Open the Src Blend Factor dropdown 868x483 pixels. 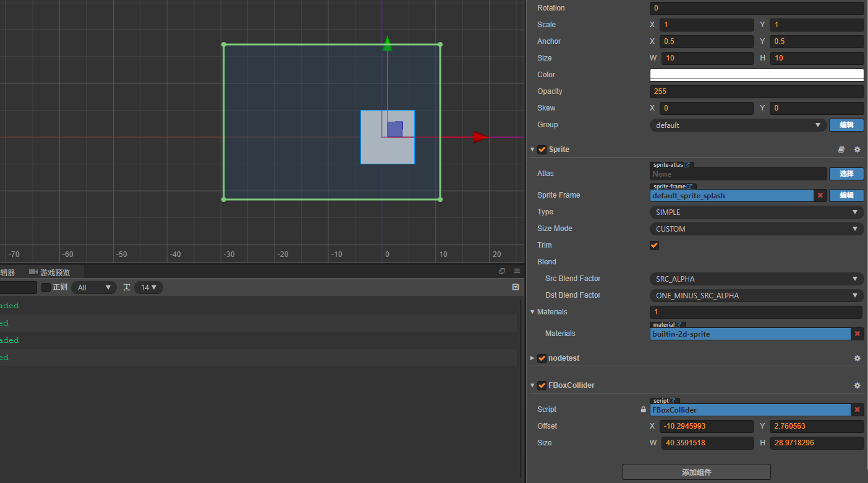(756, 279)
